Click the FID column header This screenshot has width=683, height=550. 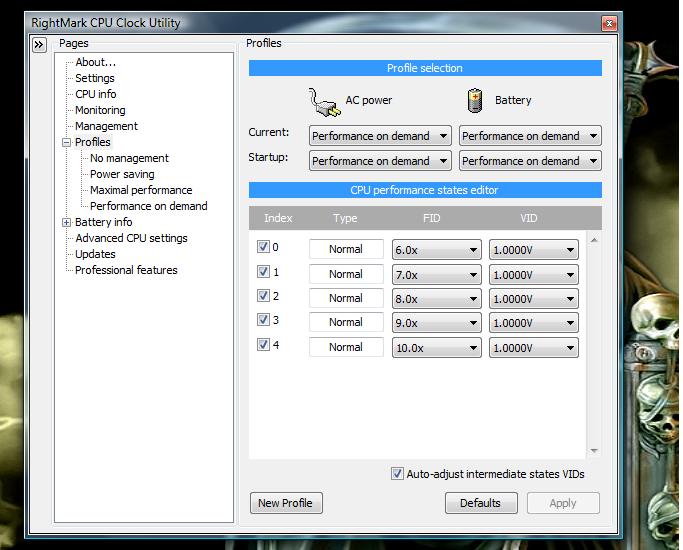(431, 218)
